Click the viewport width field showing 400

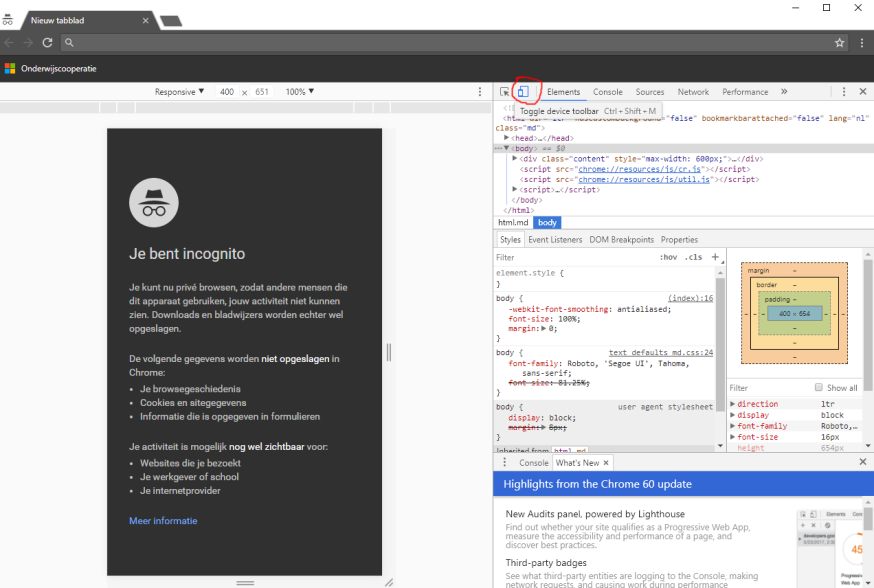click(227, 91)
